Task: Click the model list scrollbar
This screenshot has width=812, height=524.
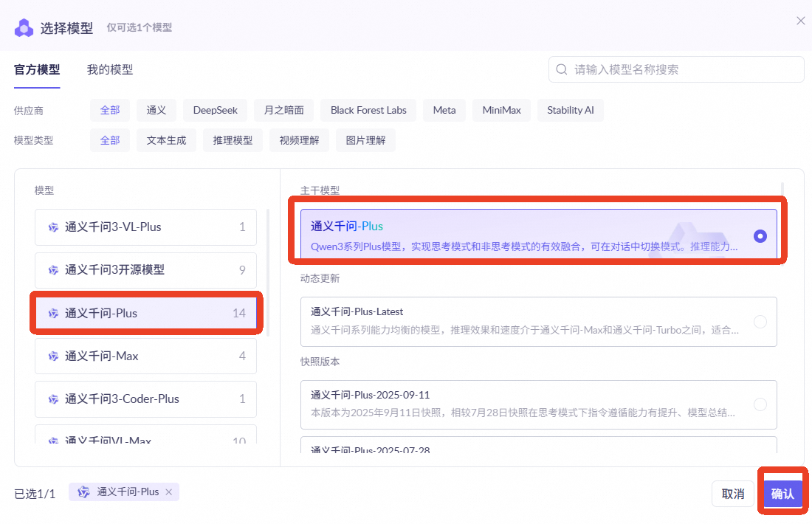Action: 268,273
